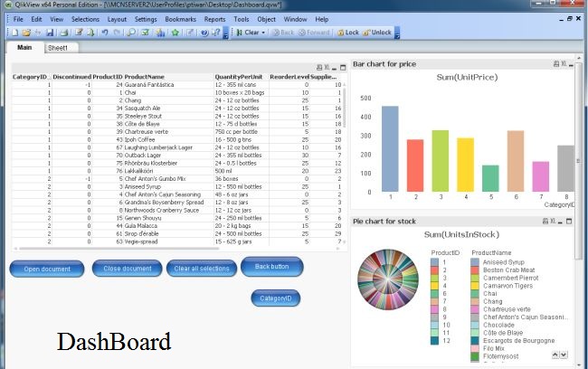Open the Reports menu

(x=215, y=19)
